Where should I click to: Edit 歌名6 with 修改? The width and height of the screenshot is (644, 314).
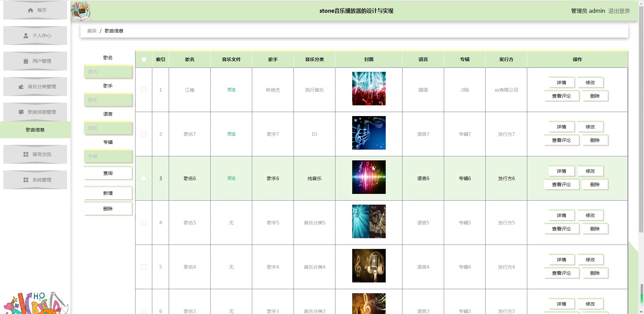tap(590, 171)
